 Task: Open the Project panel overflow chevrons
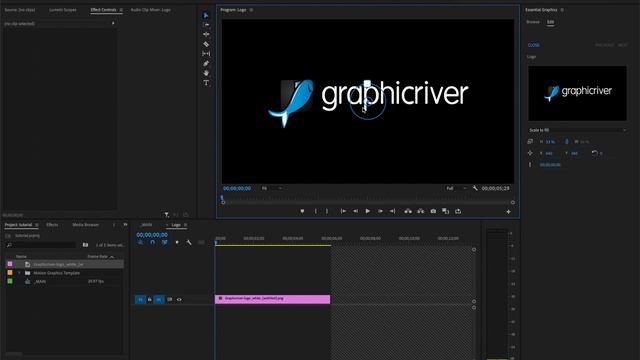pyautogui.click(x=125, y=224)
